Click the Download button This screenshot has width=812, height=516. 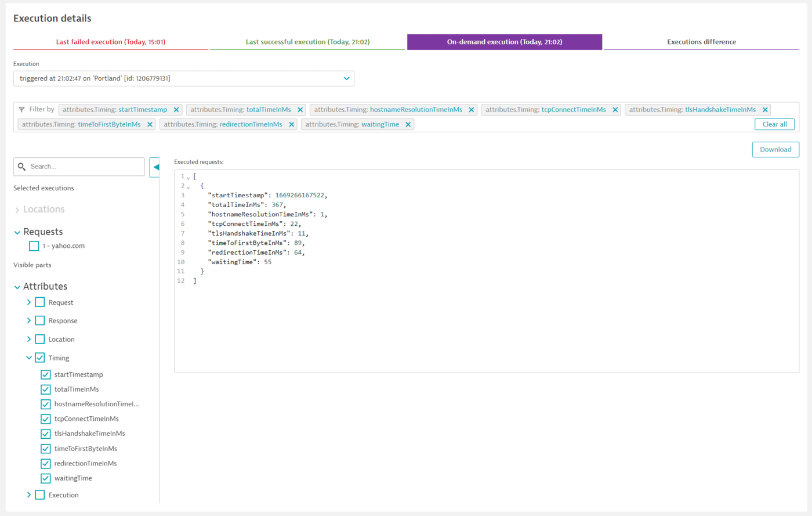[x=775, y=149]
